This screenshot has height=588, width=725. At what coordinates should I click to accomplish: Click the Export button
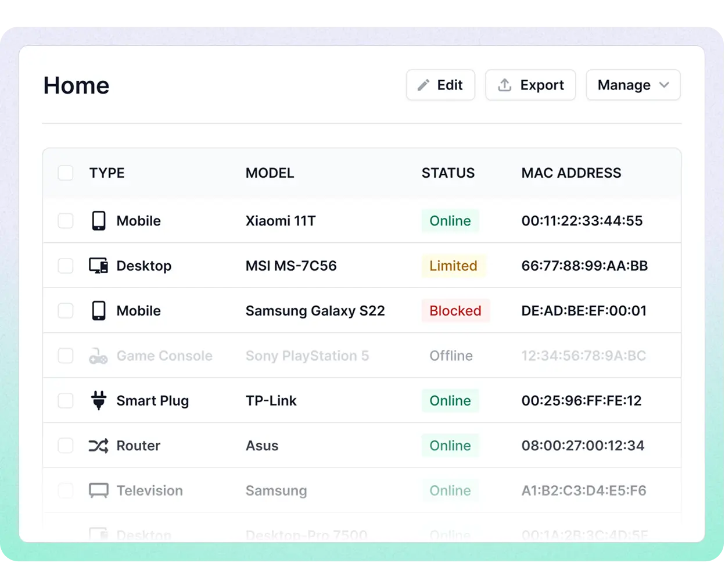pyautogui.click(x=530, y=85)
